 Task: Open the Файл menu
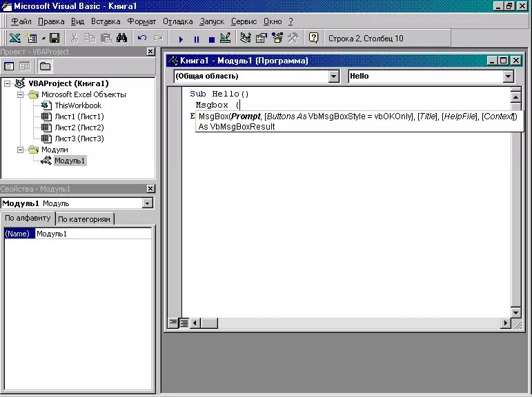[21, 21]
